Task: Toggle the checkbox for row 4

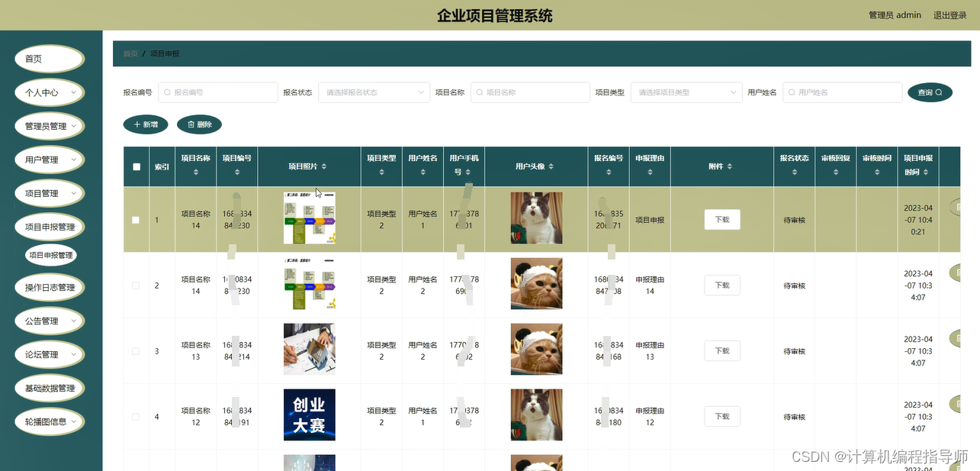Action: pos(136,417)
